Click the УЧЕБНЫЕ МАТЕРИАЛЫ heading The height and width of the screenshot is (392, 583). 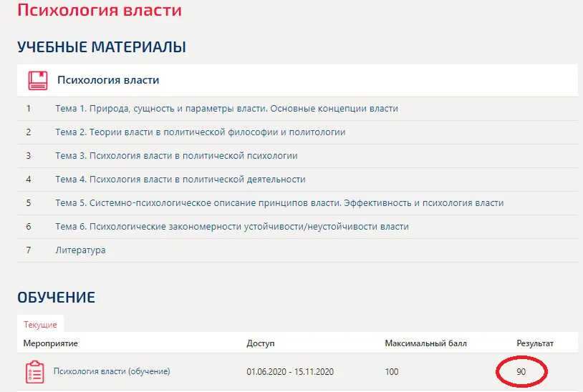coord(102,47)
